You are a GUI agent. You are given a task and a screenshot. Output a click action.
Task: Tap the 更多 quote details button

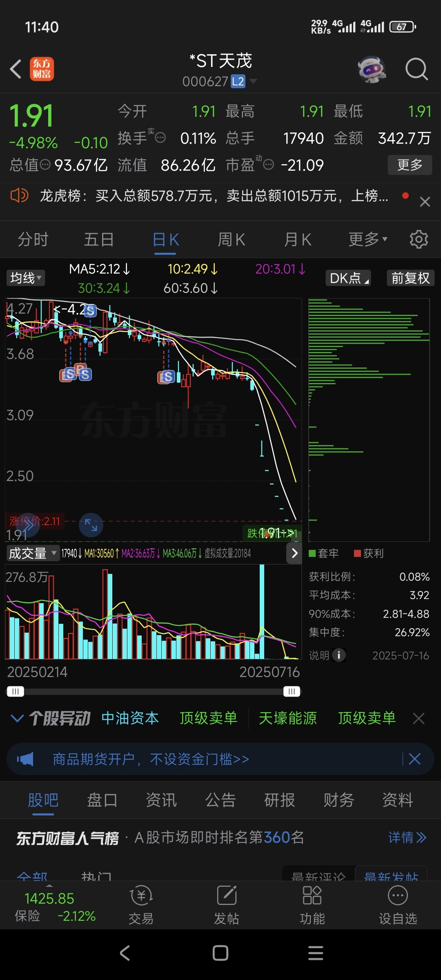[410, 165]
